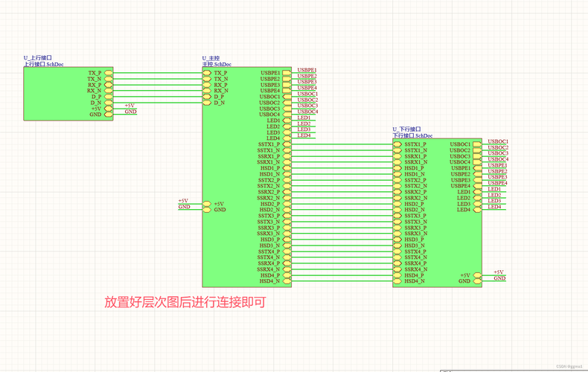The height and width of the screenshot is (372, 588).
Task: Click USBPE4 port symbol on 主控 sheet
Action: (287, 90)
